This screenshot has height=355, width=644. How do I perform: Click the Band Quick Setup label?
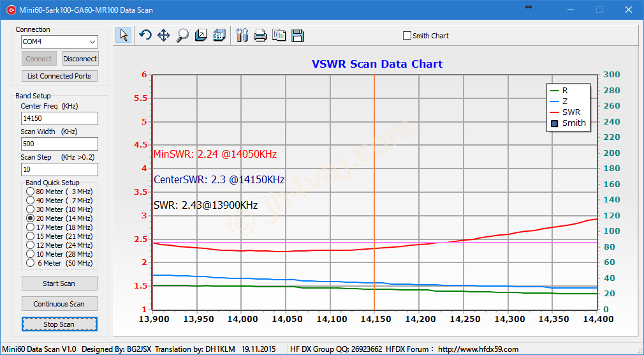coord(52,183)
